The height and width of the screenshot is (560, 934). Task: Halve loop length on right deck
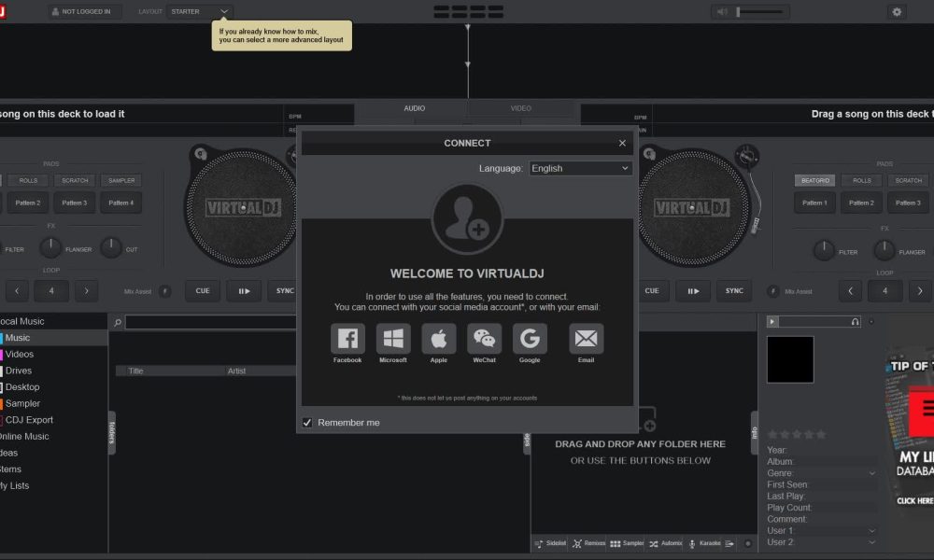pos(850,291)
